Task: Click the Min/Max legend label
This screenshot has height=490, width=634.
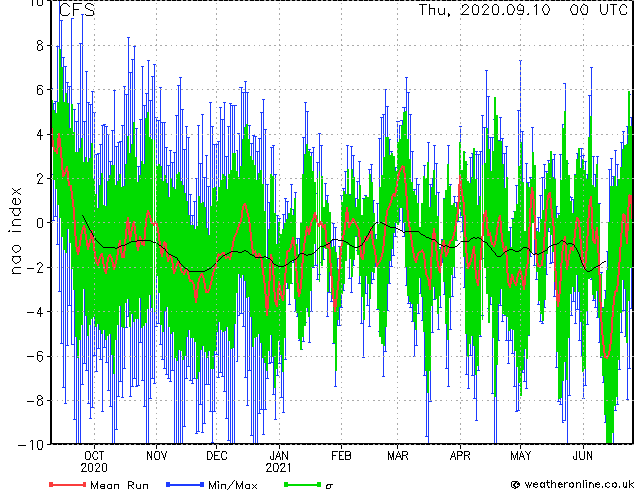Action: click(x=233, y=485)
